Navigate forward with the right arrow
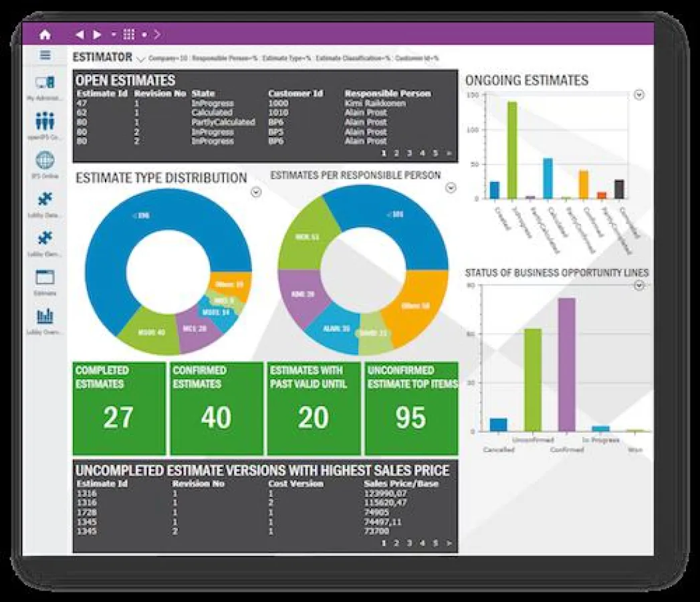Image resolution: width=700 pixels, height=602 pixels. click(x=98, y=35)
